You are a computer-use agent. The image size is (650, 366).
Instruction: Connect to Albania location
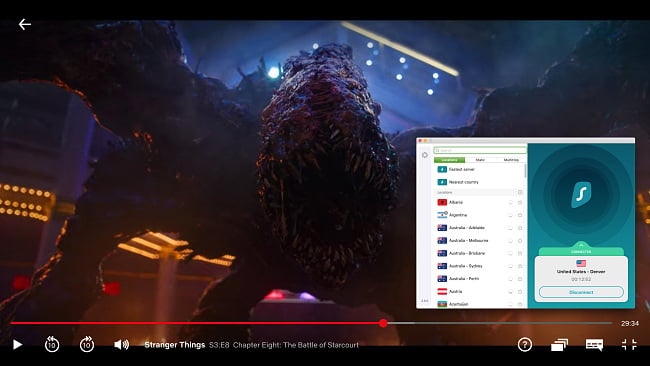click(480, 202)
